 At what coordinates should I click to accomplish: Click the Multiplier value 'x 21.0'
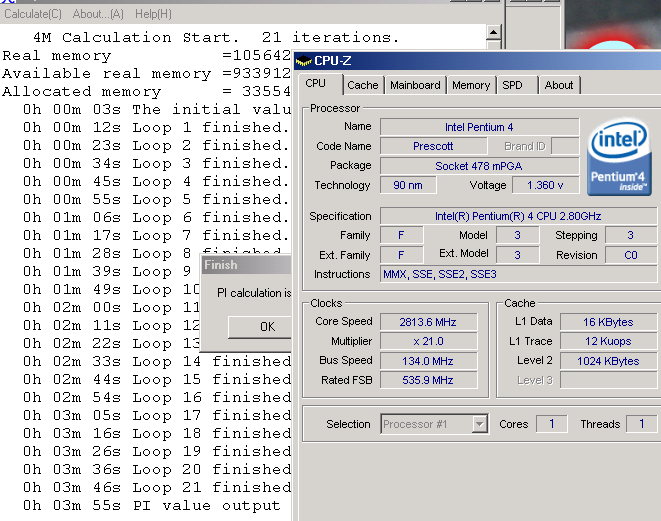click(x=428, y=341)
